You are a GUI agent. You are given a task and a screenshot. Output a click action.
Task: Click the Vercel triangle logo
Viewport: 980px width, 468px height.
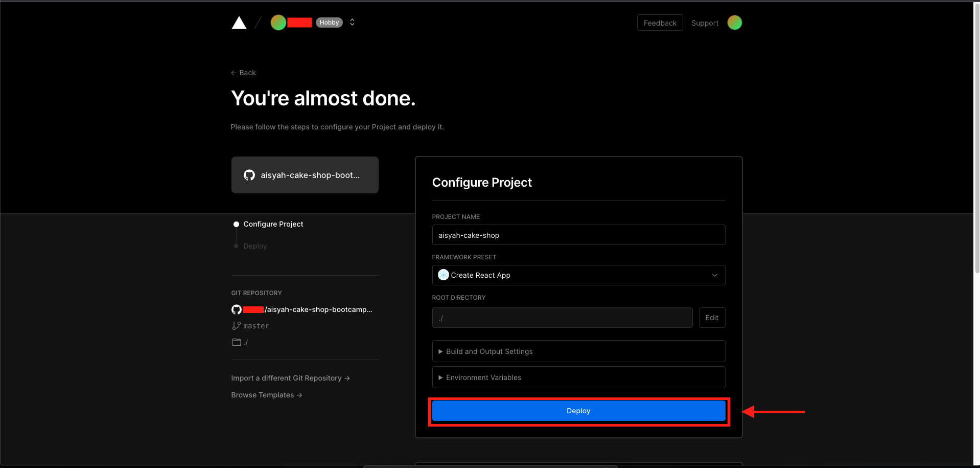[x=239, y=23]
